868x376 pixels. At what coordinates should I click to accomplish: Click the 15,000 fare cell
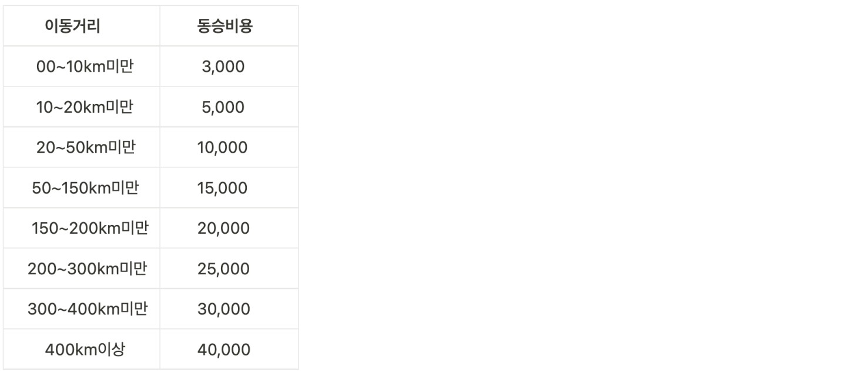click(x=223, y=188)
